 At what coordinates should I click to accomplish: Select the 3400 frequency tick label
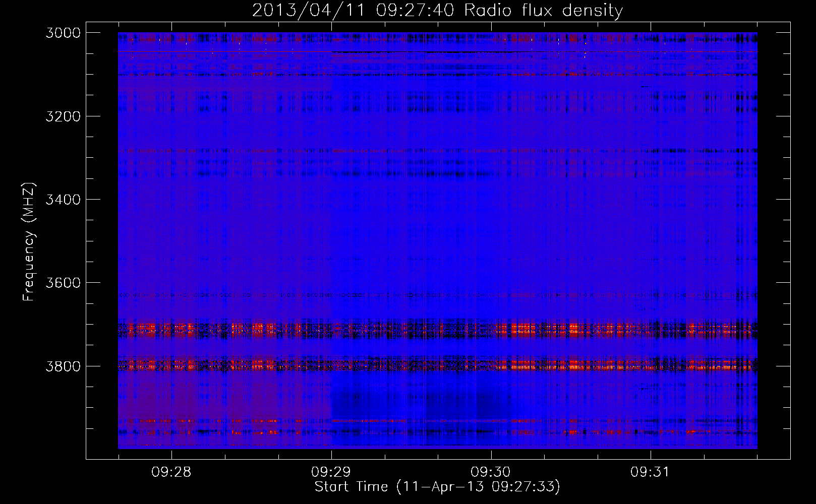pyautogui.click(x=63, y=200)
